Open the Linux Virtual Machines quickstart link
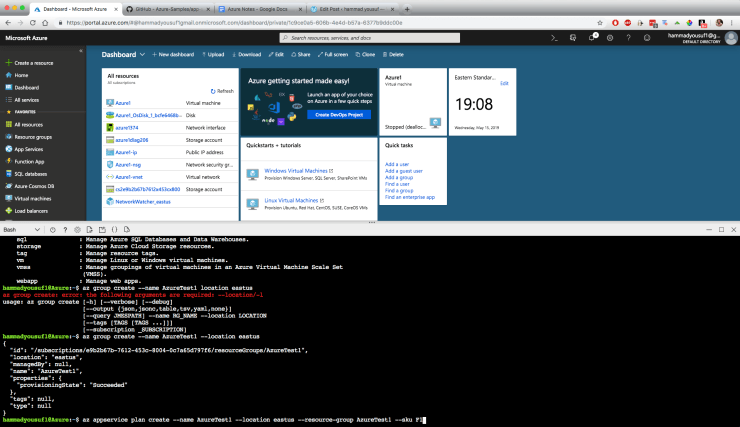Screen dimensions: 740x427 (x=291, y=201)
